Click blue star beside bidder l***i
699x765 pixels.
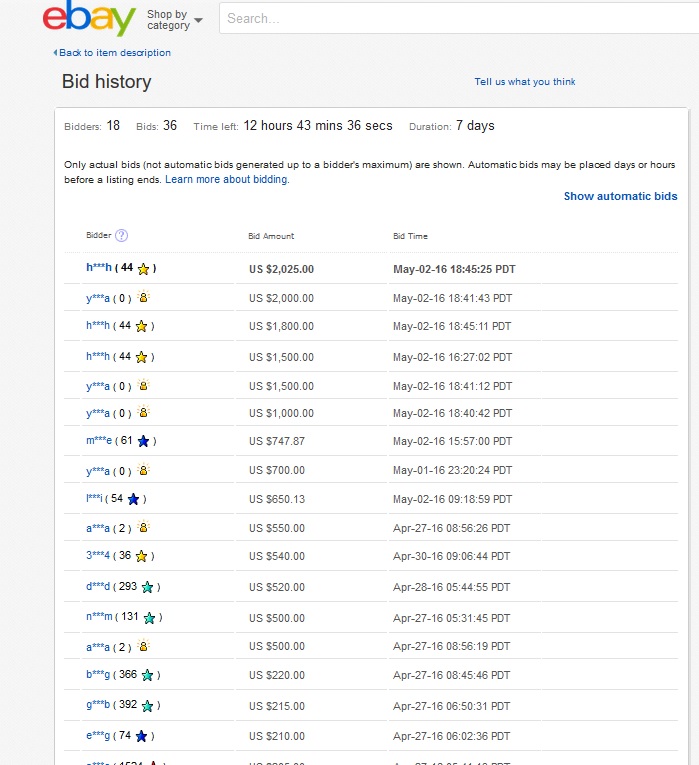tap(133, 499)
